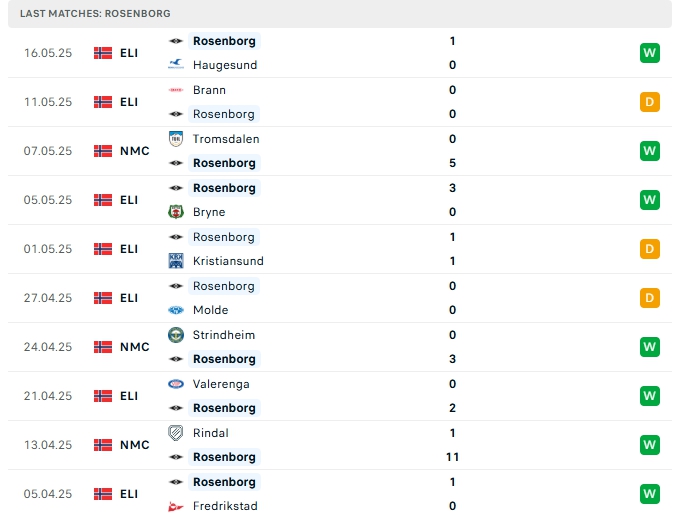Click the Brann club logo
Image resolution: width=683 pixels, height=517 pixels.
click(176, 90)
